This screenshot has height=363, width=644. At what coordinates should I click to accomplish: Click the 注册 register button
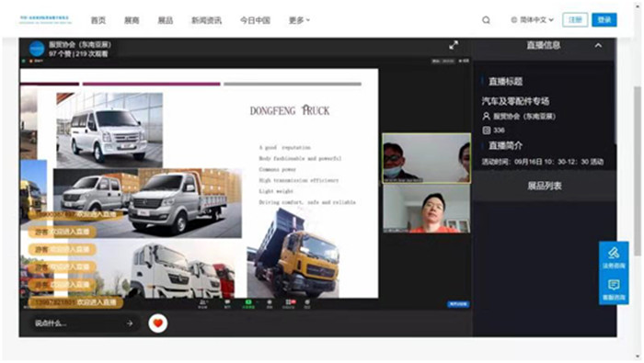575,19
